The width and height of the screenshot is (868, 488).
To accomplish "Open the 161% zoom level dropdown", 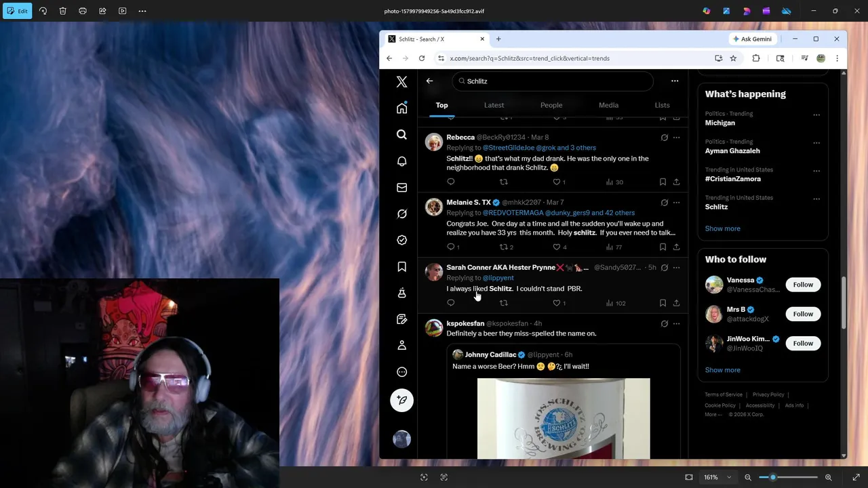I will coord(717,477).
